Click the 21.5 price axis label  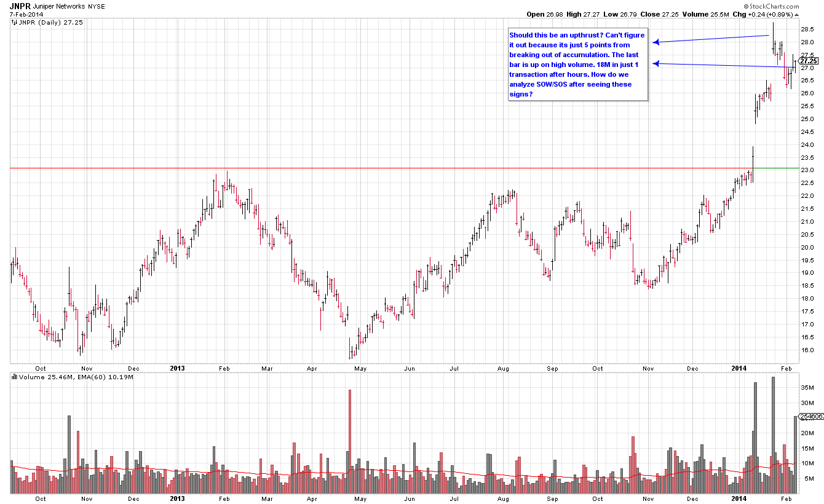point(809,209)
